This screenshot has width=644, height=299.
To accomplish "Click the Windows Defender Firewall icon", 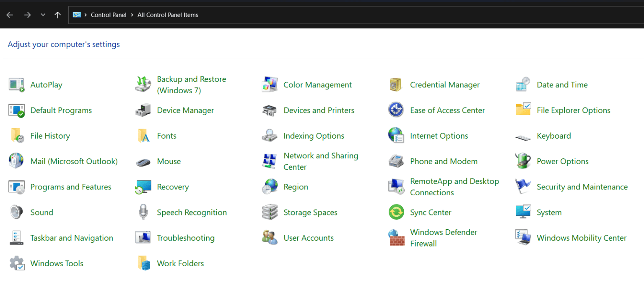I will point(396,238).
